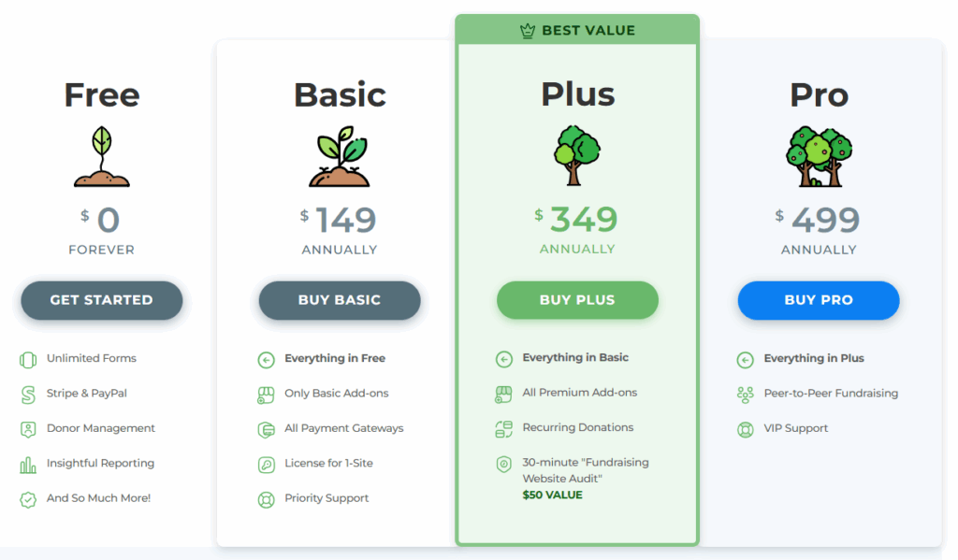The image size is (958, 560).
Task: Click the Recurring Donations icon under Plus
Action: 505,428
